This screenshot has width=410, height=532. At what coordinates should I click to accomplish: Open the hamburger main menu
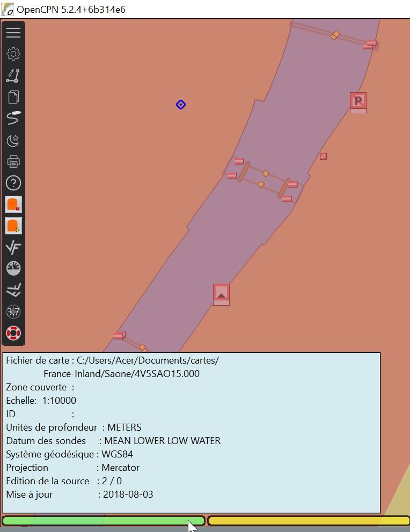[13, 33]
